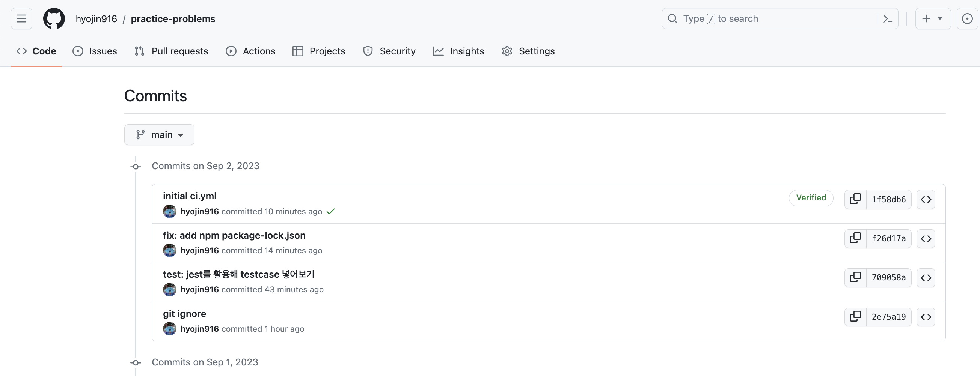Open practice-problems repository link
Screen dimensions: 980x376
coord(173,19)
